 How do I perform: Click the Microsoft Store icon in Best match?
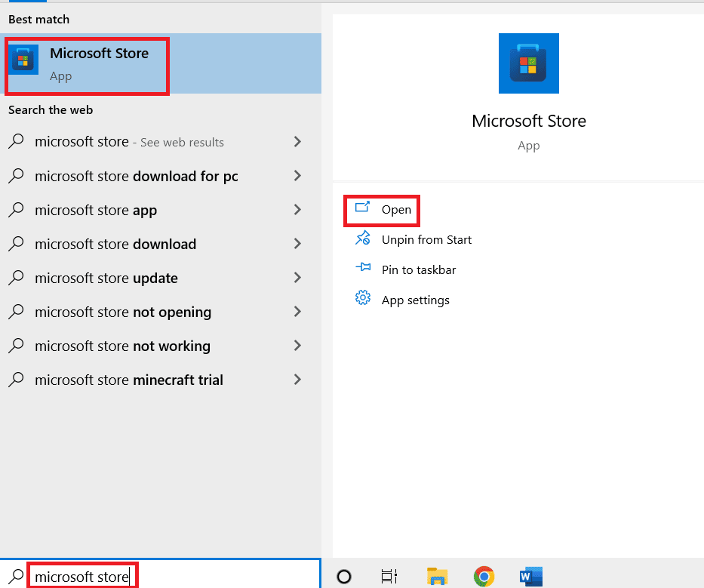tap(24, 60)
